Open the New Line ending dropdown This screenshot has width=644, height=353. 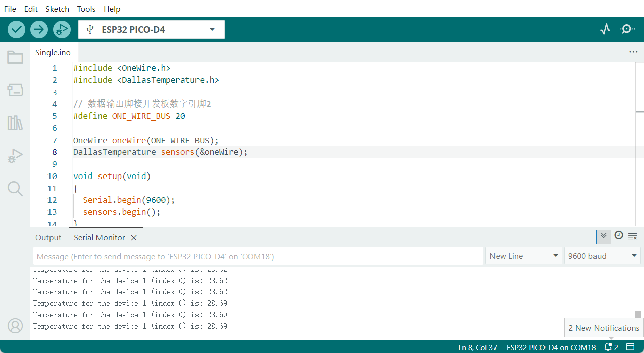tap(524, 256)
